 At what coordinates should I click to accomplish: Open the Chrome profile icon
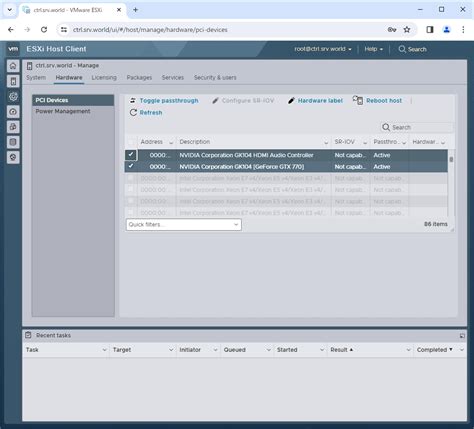click(447, 30)
